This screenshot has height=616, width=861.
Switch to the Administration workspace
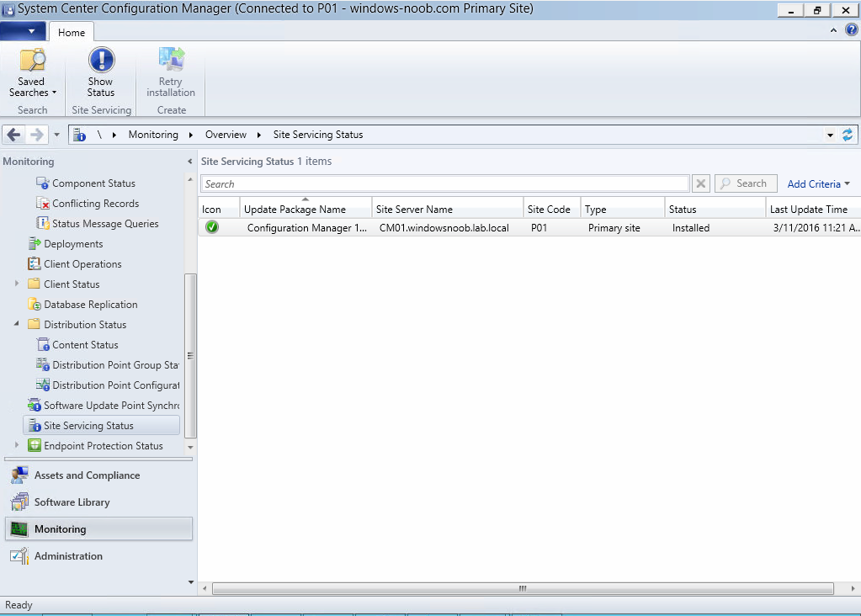tap(98, 556)
